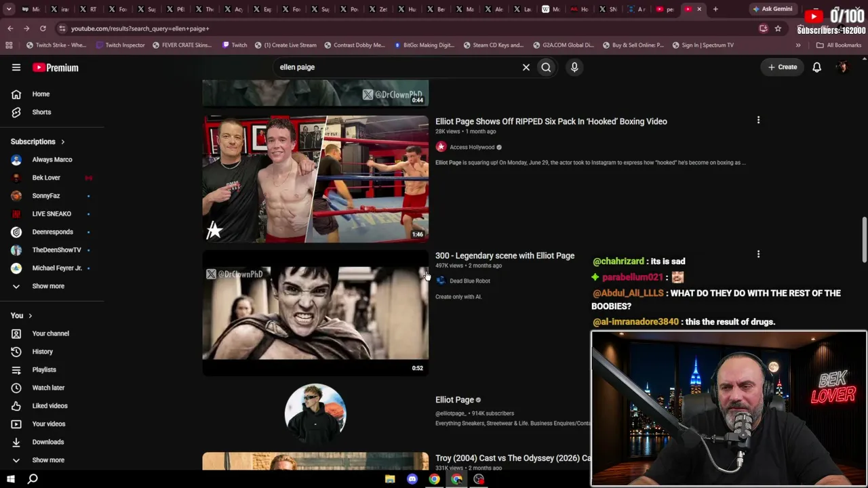
Task: Open Discord from the taskbar
Action: 412,479
